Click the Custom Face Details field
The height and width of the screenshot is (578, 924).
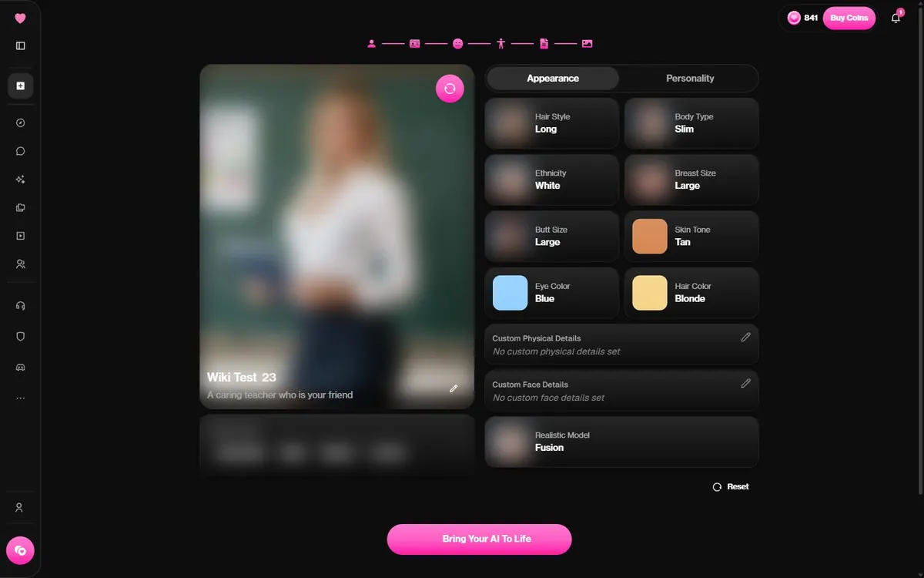point(621,391)
